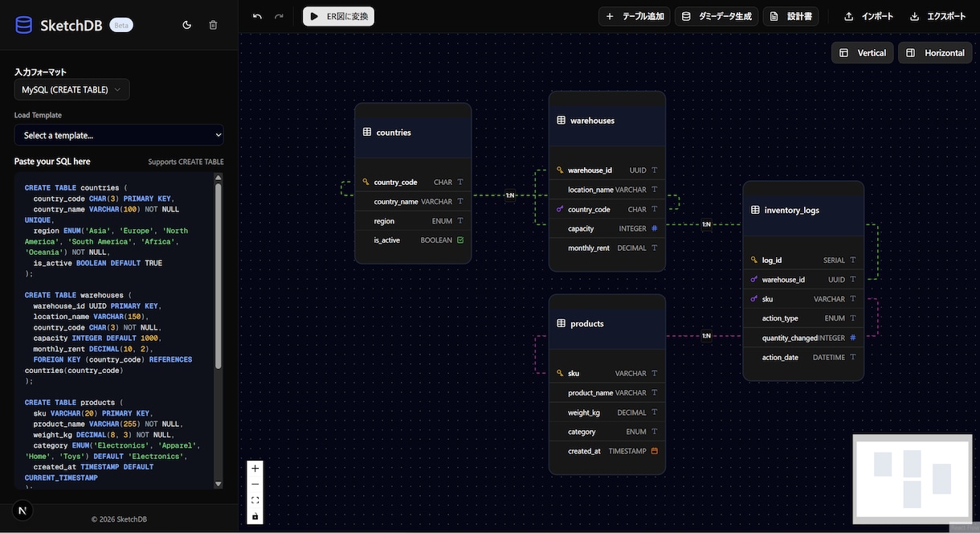
Task: Zoom out with the minus control
Action: [255, 484]
